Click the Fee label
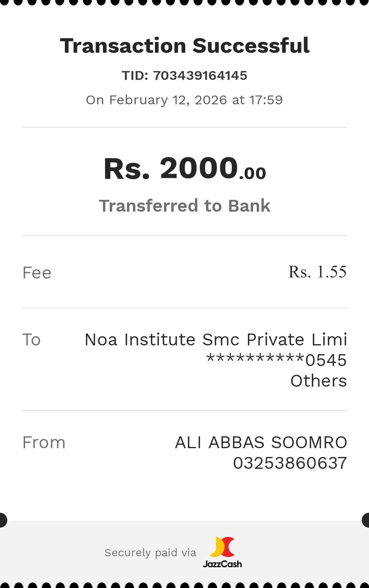Screen dimensions: 369x588 coord(37,273)
